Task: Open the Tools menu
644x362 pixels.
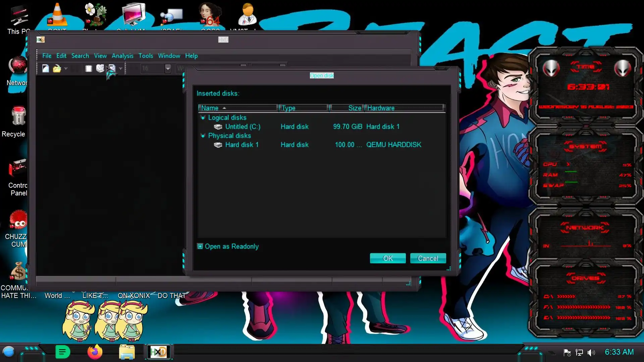Action: (146, 56)
